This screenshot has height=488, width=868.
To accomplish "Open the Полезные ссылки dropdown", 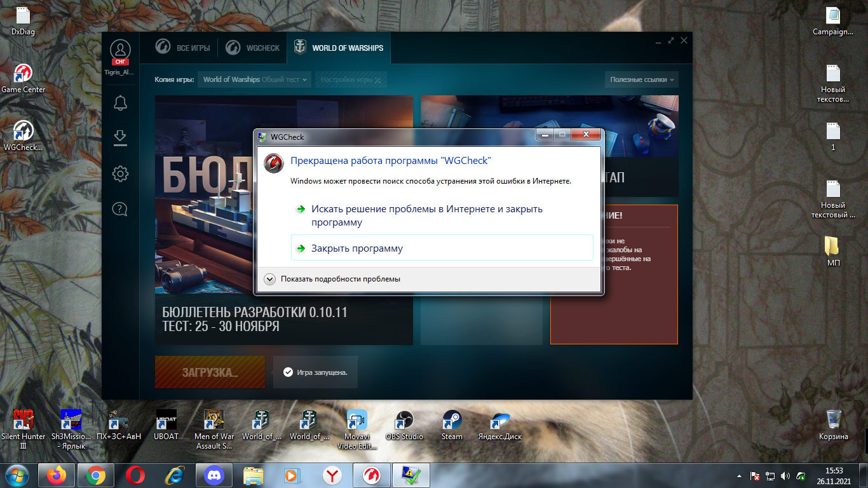I will tap(642, 79).
